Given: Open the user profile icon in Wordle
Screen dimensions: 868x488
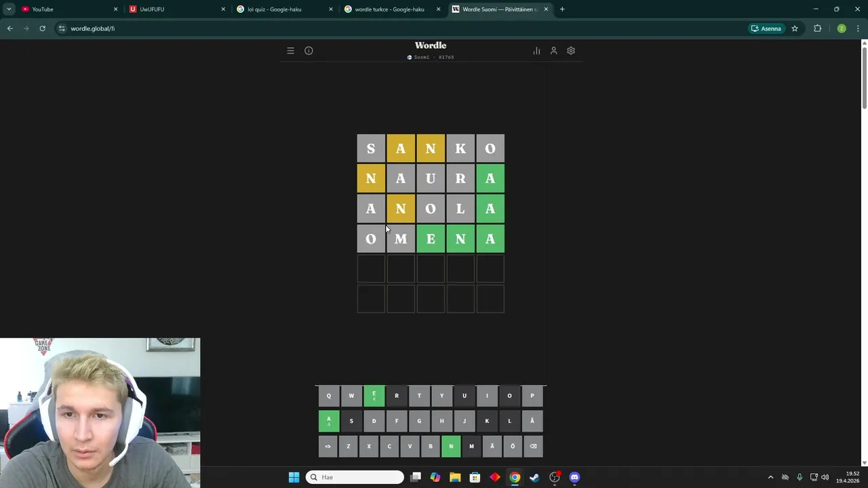Looking at the screenshot, I should (553, 51).
